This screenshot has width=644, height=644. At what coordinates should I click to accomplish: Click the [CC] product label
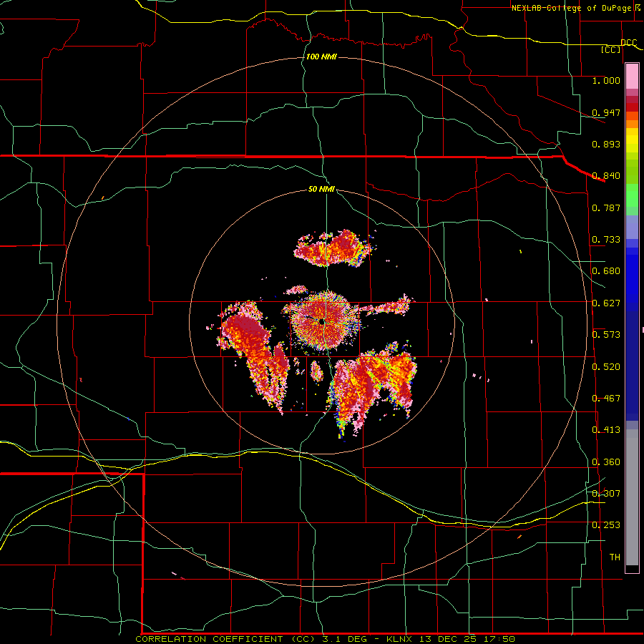(611, 49)
